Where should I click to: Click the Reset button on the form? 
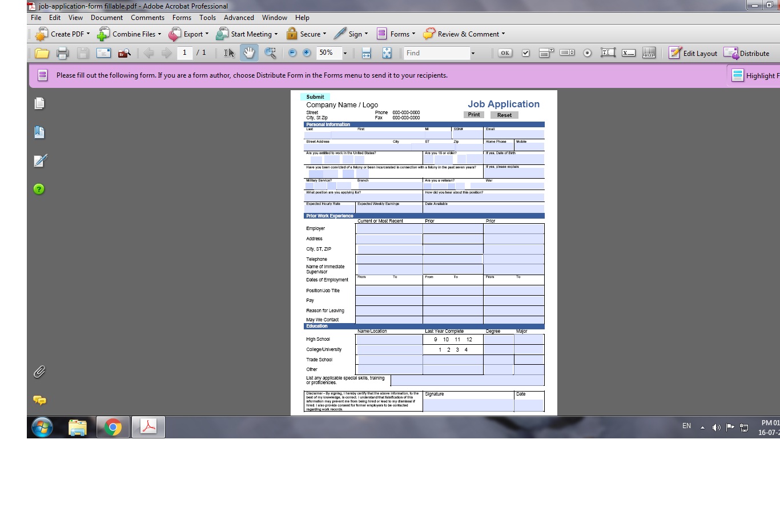[504, 115]
